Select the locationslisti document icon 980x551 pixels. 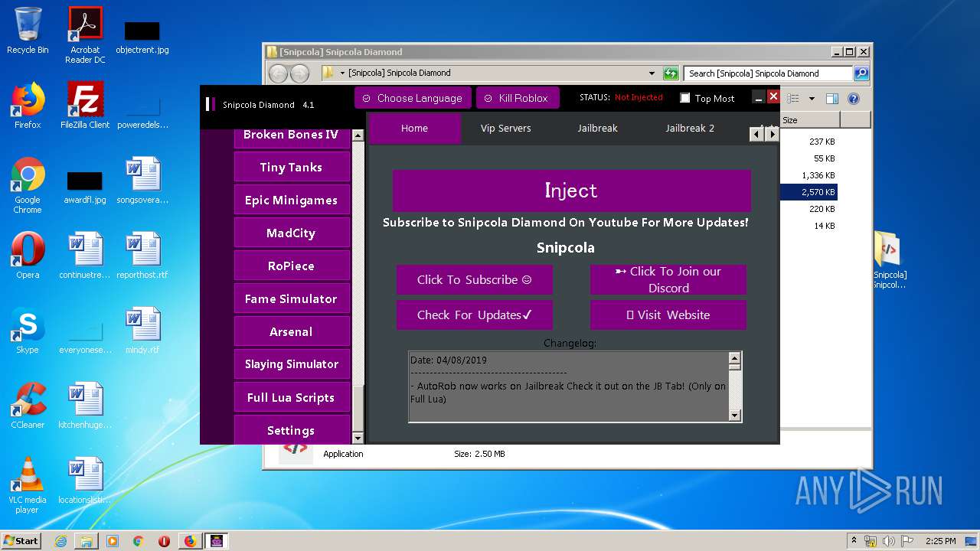(85, 481)
